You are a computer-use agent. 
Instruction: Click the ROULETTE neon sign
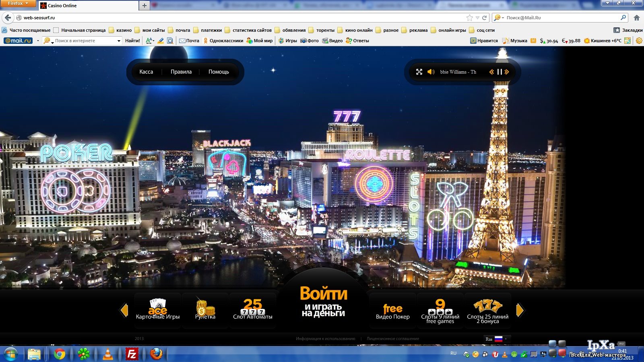[378, 155]
